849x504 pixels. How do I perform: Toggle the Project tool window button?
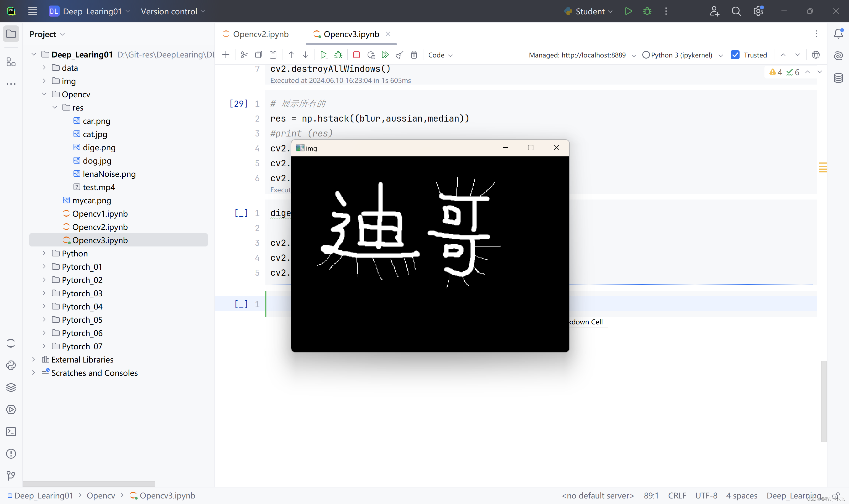tap(11, 34)
